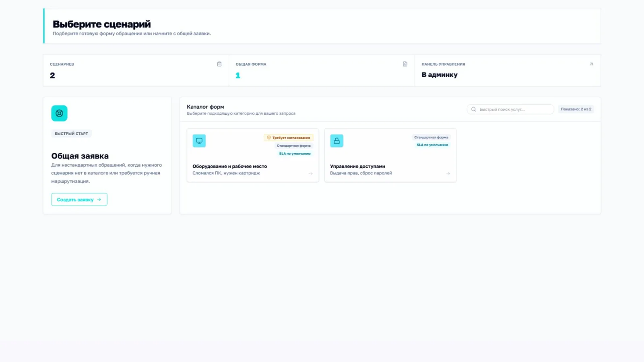Click SLA по умолчанию tag on Оборудование card

pyautogui.click(x=295, y=154)
